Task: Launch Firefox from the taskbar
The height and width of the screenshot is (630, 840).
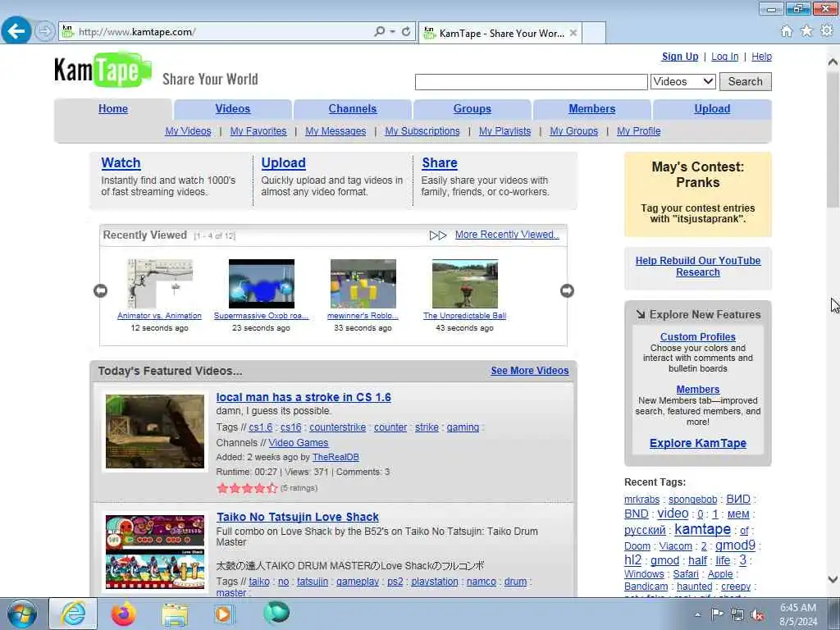Action: click(x=124, y=614)
